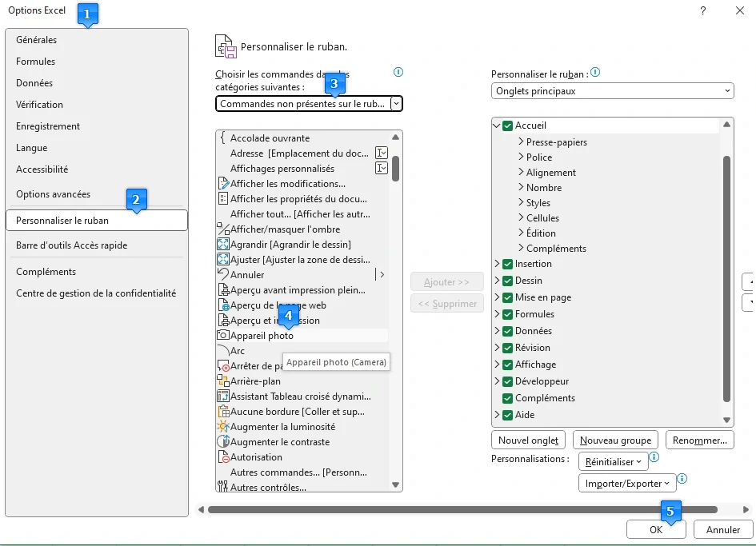Select the Appareil photo camera command icon

pos(224,336)
